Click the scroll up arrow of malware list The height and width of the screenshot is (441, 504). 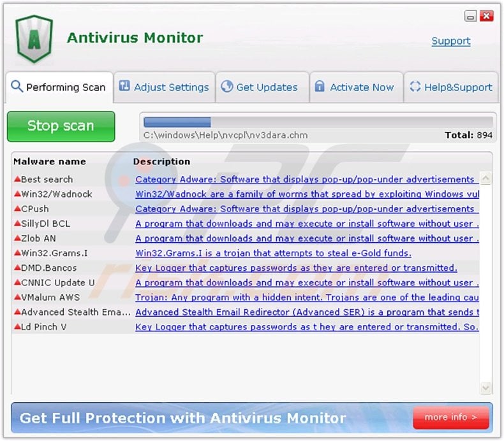coord(485,178)
